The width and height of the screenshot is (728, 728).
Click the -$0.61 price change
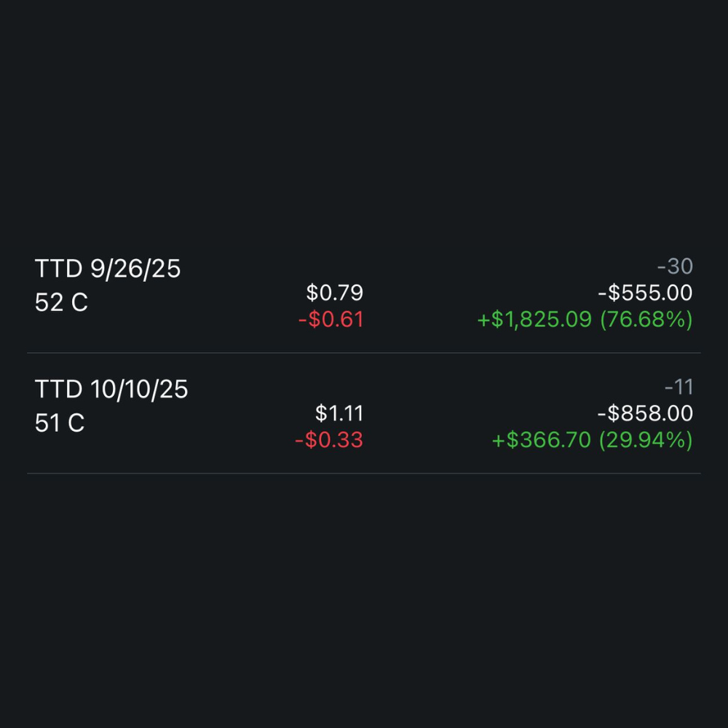[x=331, y=320]
